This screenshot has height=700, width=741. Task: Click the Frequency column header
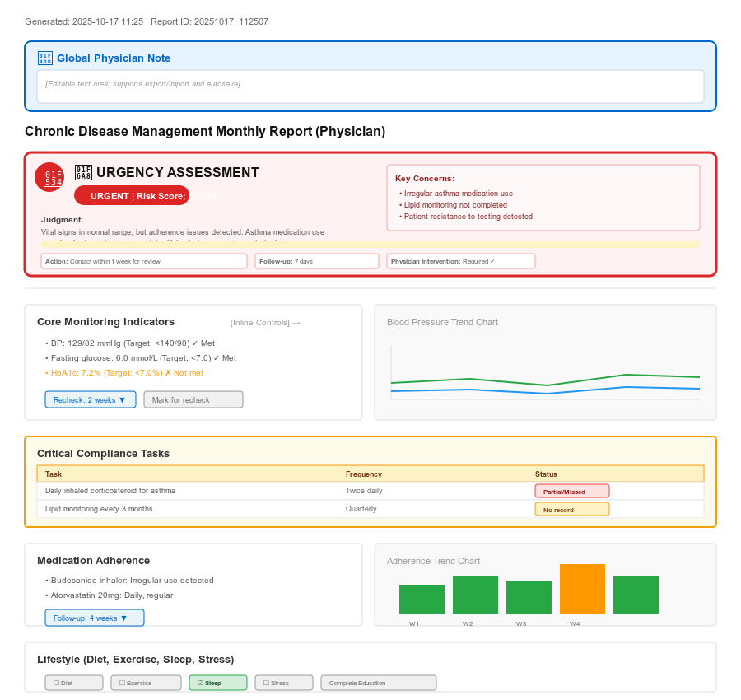(x=364, y=474)
